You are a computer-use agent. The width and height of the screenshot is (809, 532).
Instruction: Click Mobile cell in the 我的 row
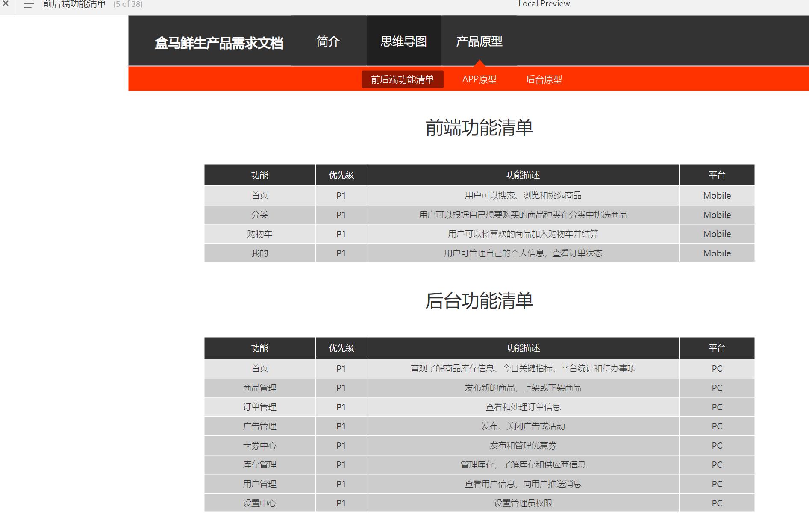(717, 253)
